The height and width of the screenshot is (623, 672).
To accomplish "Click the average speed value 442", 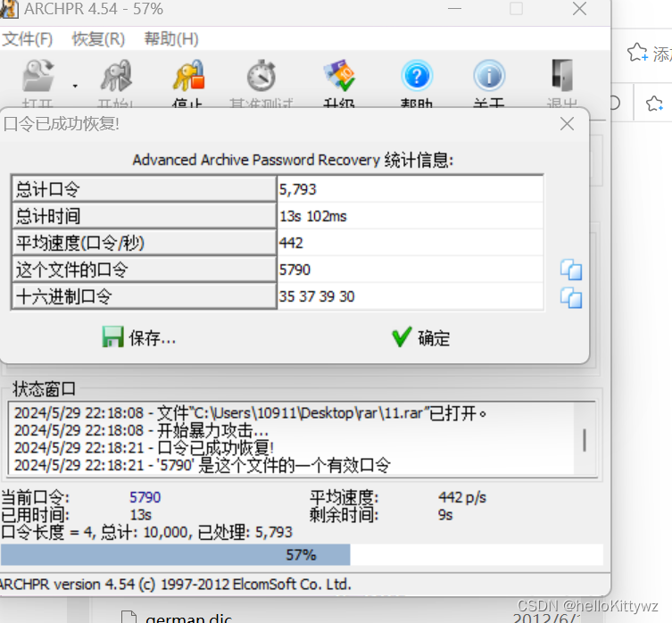I will 291,243.
